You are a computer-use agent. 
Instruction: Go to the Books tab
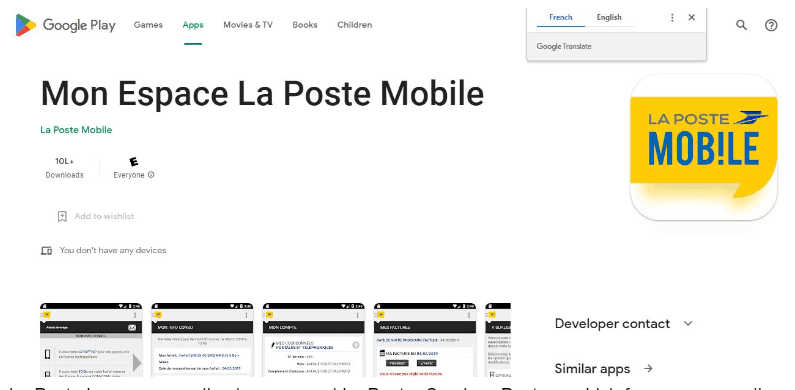(x=305, y=25)
